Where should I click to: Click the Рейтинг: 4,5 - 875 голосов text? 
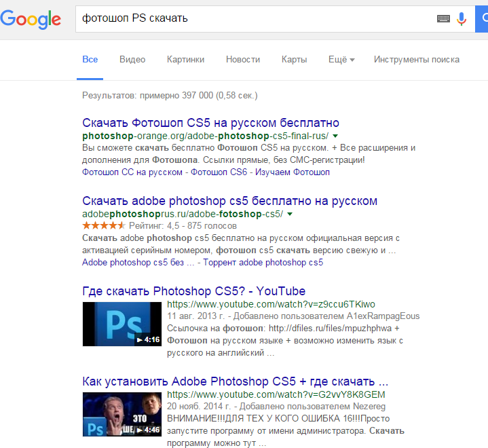183,226
